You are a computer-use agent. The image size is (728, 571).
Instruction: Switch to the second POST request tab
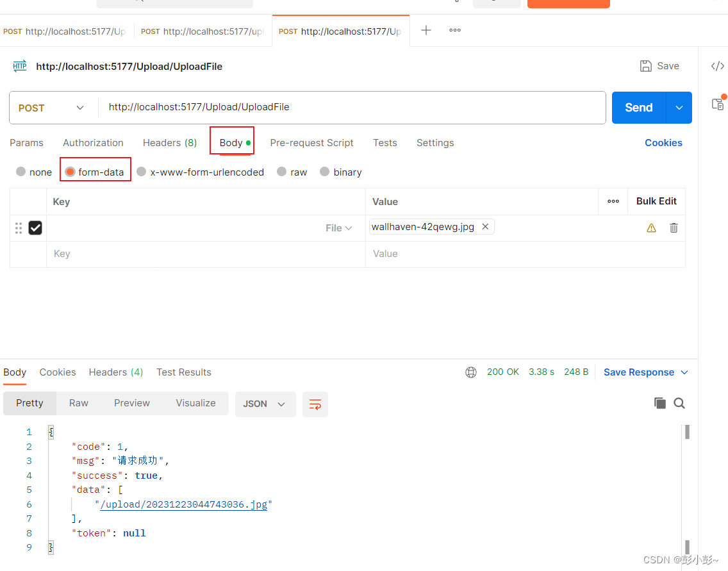(203, 31)
